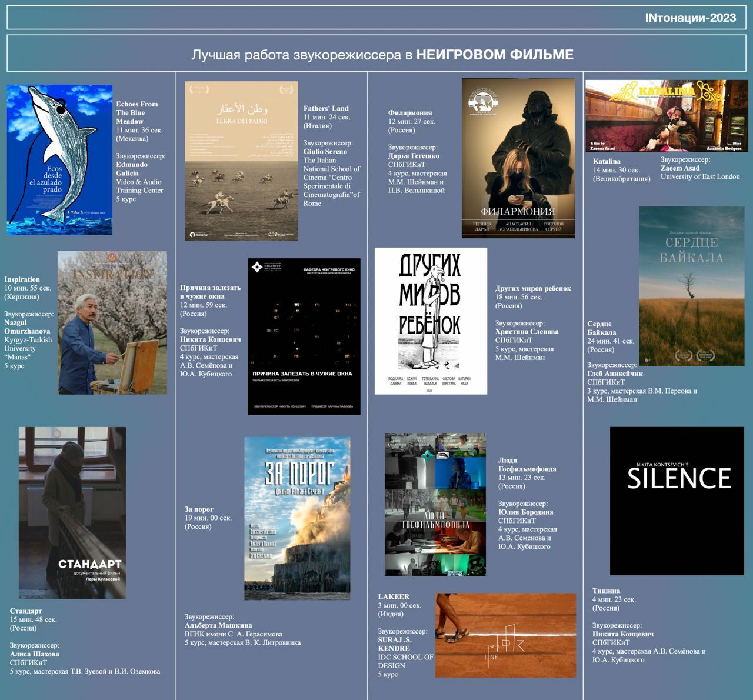Click the text 19 мин. 00 сек.
The image size is (753, 700).
click(x=208, y=518)
